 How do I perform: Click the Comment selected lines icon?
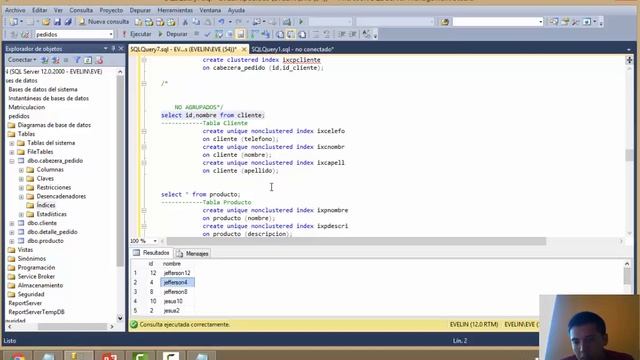[316, 34]
